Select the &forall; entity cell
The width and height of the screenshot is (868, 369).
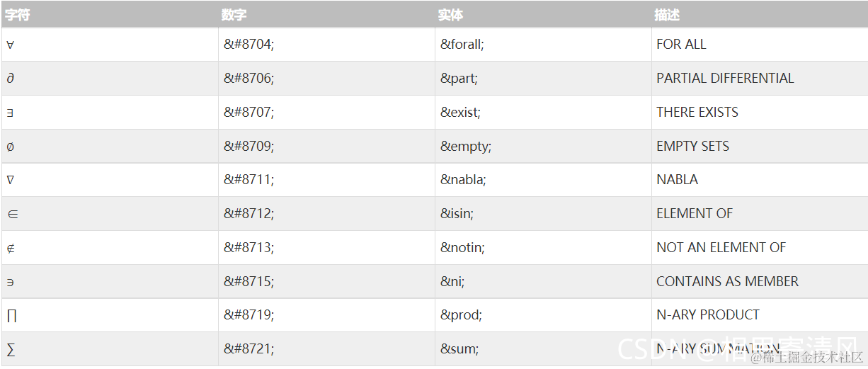[462, 45]
